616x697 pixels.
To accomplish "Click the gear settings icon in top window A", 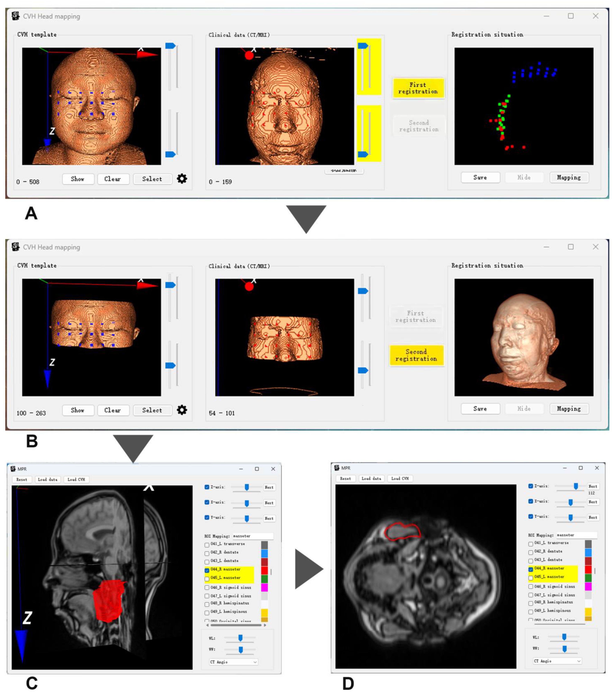I will point(182,178).
